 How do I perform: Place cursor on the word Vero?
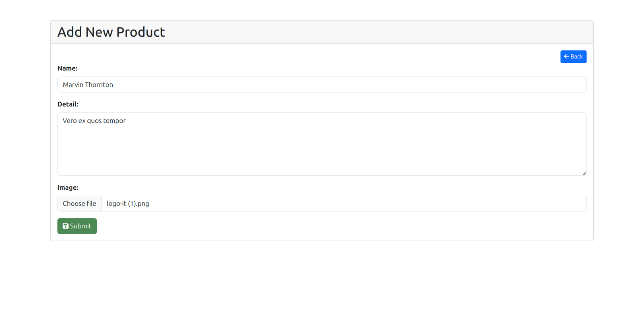tap(70, 121)
